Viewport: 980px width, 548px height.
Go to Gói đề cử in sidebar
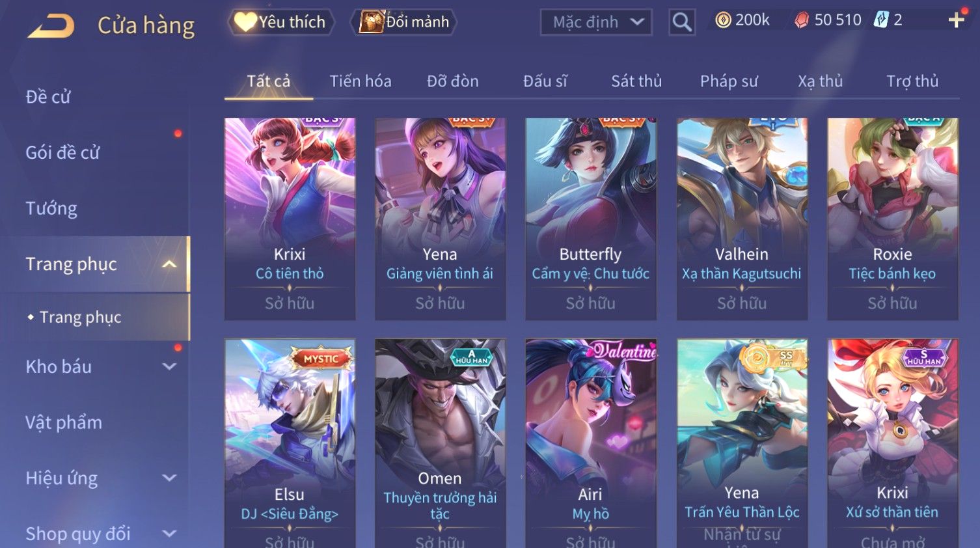[x=62, y=153]
